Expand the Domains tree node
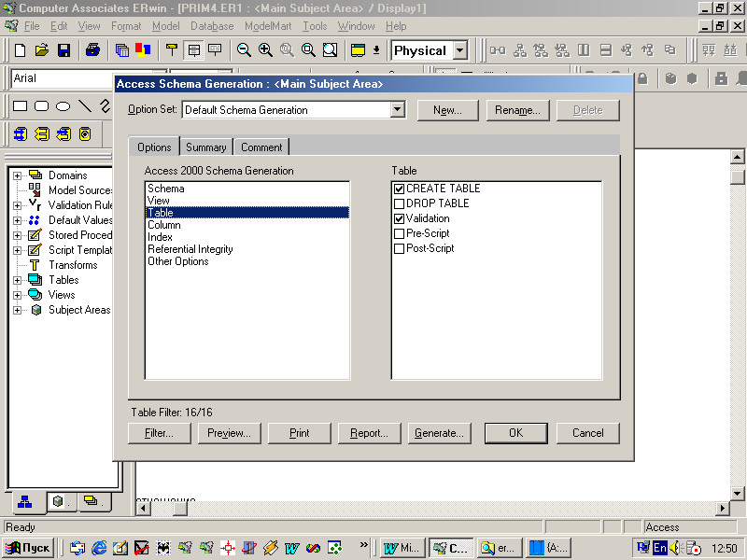Viewport: 747px width, 560px height. click(x=17, y=175)
